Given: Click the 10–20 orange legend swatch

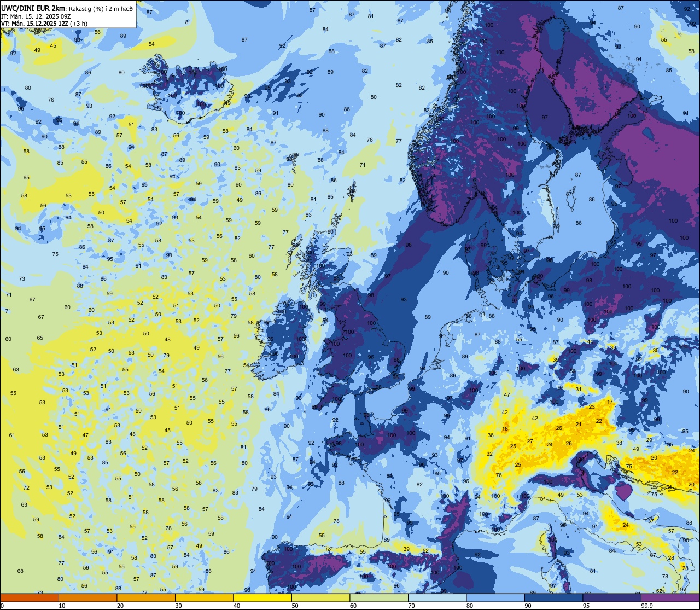Looking at the screenshot, I should (x=87, y=597).
